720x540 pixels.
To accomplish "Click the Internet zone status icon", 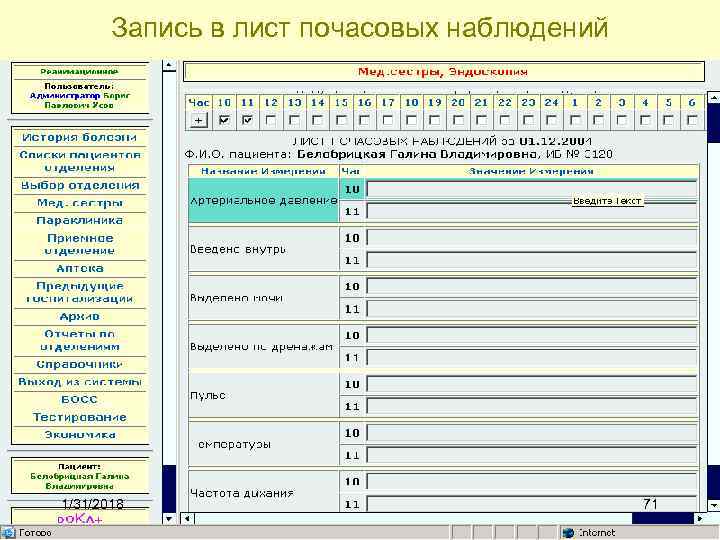I will (568, 533).
